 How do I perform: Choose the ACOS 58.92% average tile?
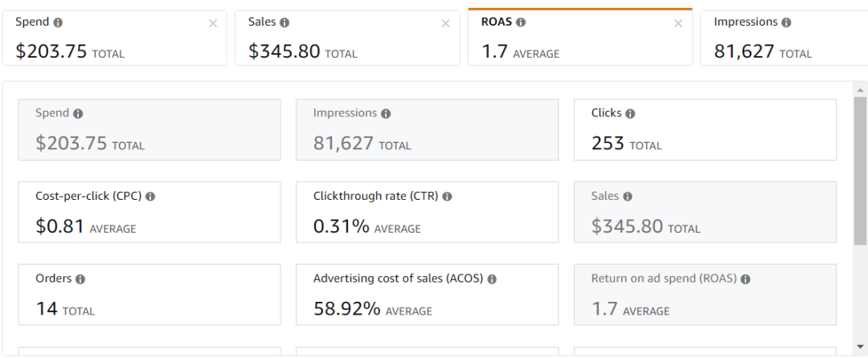click(427, 295)
